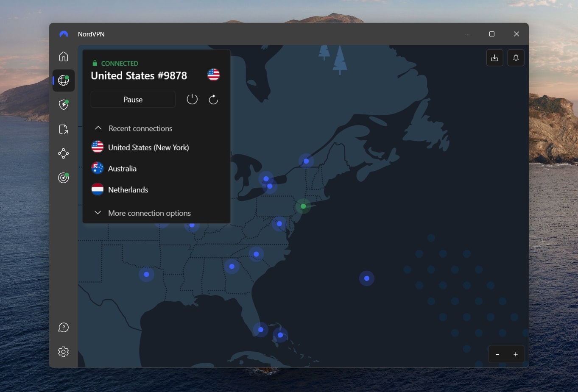Reconnect using the refresh circle icon
This screenshot has width=578, height=392.
[x=213, y=99]
